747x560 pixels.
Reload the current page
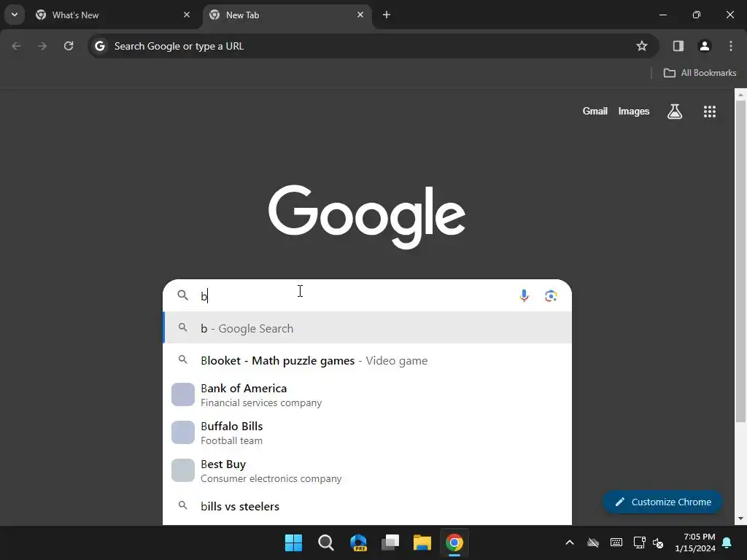point(69,46)
